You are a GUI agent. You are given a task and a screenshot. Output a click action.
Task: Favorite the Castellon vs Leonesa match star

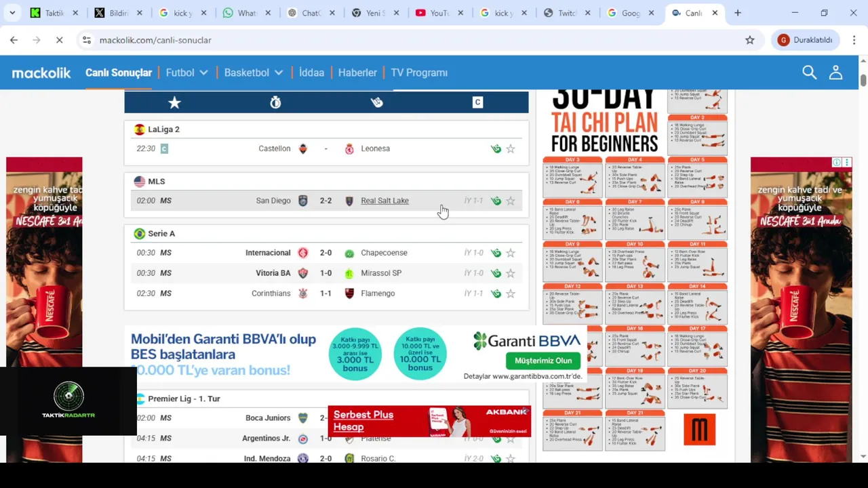pos(511,148)
